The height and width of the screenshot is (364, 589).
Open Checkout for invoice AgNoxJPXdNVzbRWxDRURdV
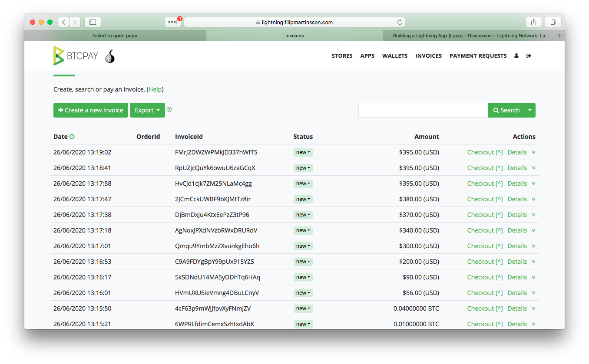coord(485,230)
